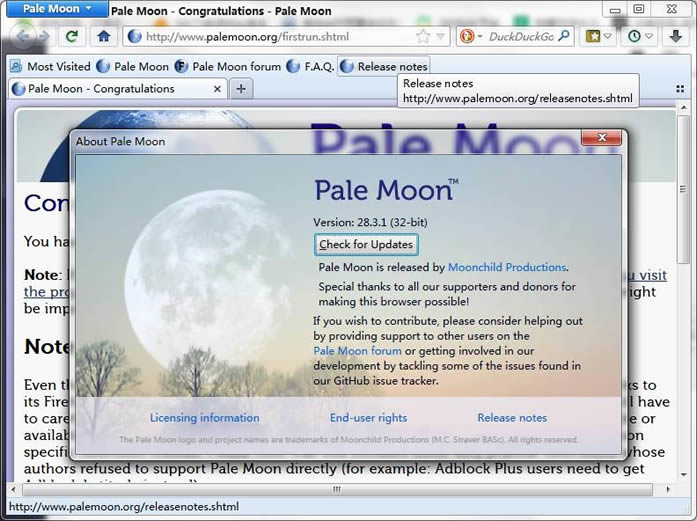Click the Check for Updates button

coord(366,244)
